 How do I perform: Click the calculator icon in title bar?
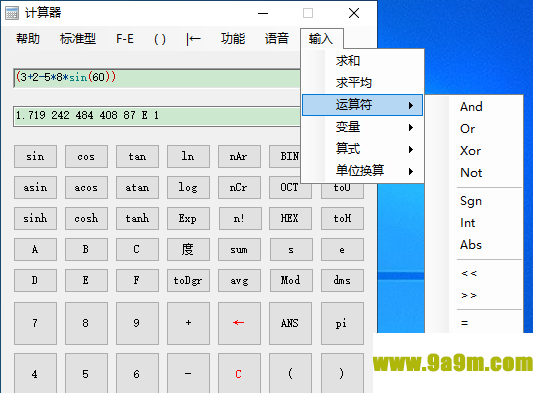tap(12, 13)
